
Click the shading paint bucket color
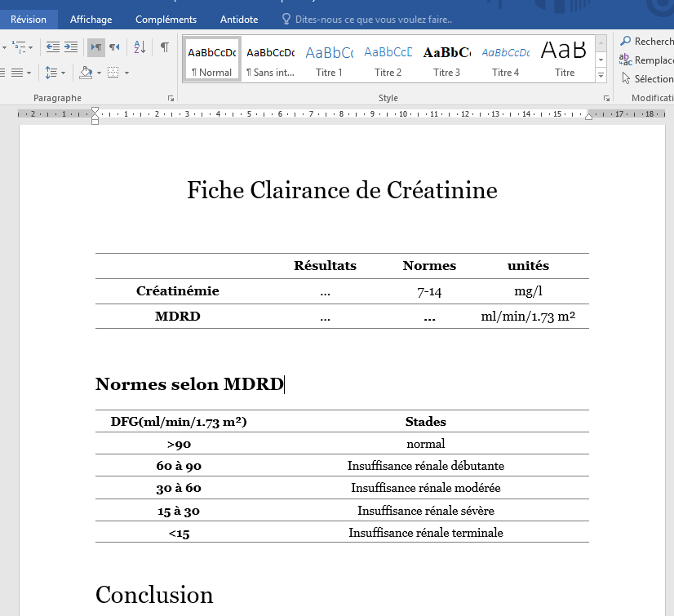(x=86, y=73)
